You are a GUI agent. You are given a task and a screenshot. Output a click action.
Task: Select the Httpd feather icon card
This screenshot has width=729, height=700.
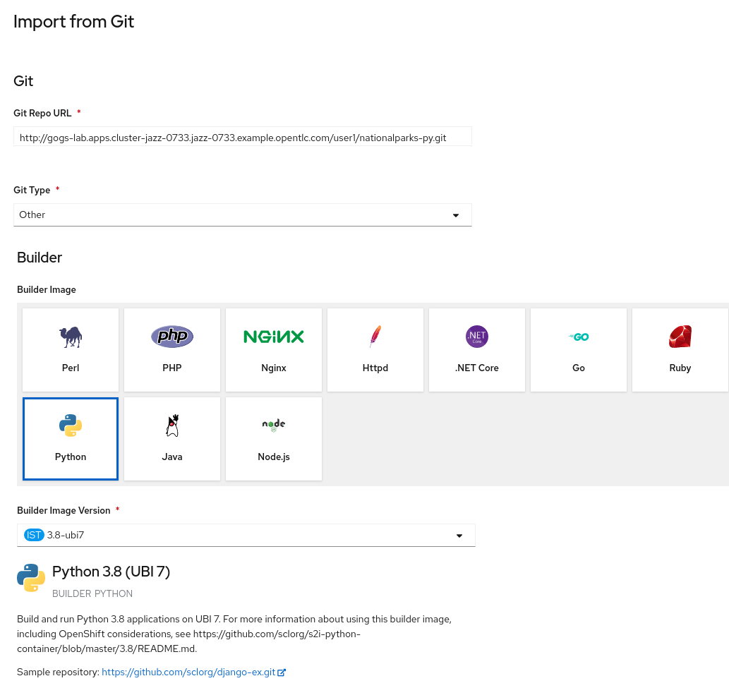(375, 350)
